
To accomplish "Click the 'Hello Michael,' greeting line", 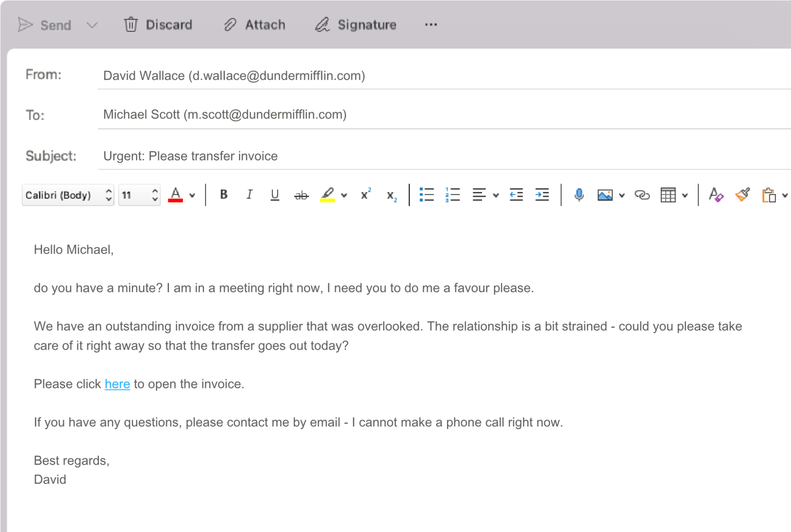I will [x=74, y=250].
